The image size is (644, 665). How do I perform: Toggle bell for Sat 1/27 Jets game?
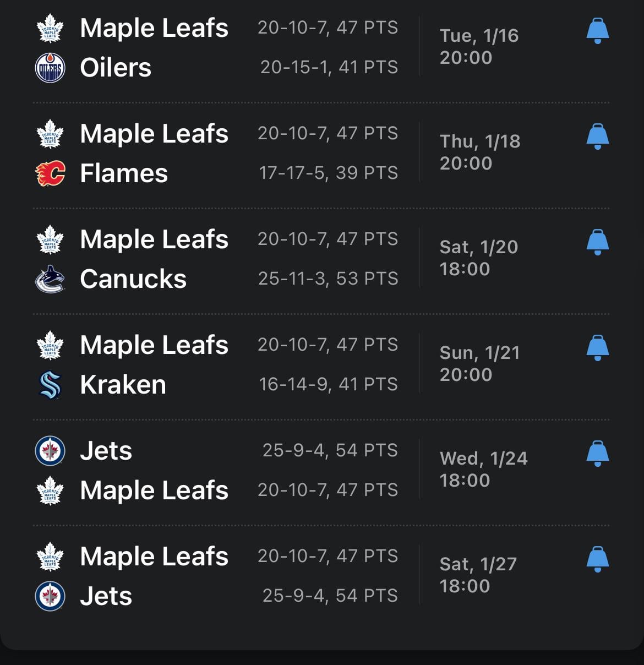pos(597,559)
